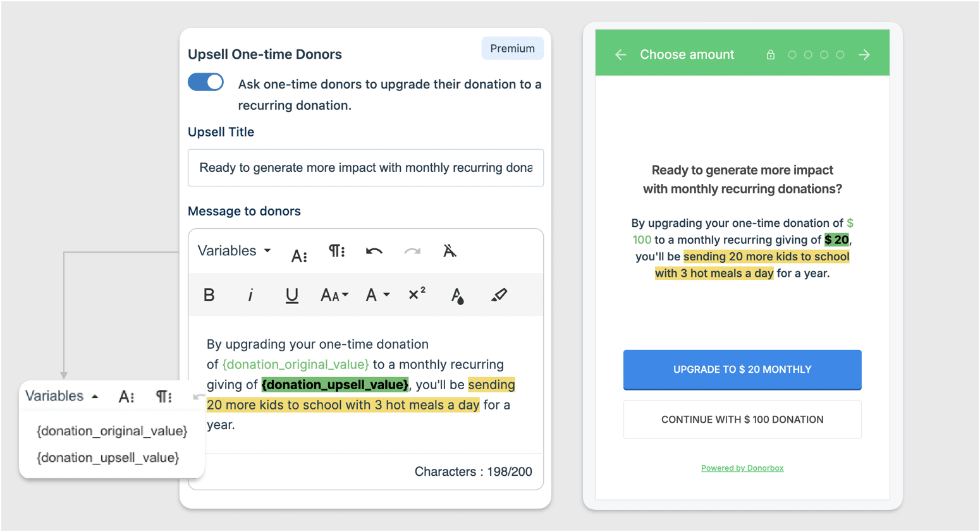Click the Underline formatting icon
Viewport: 980px width, 532px height.
tap(291, 295)
